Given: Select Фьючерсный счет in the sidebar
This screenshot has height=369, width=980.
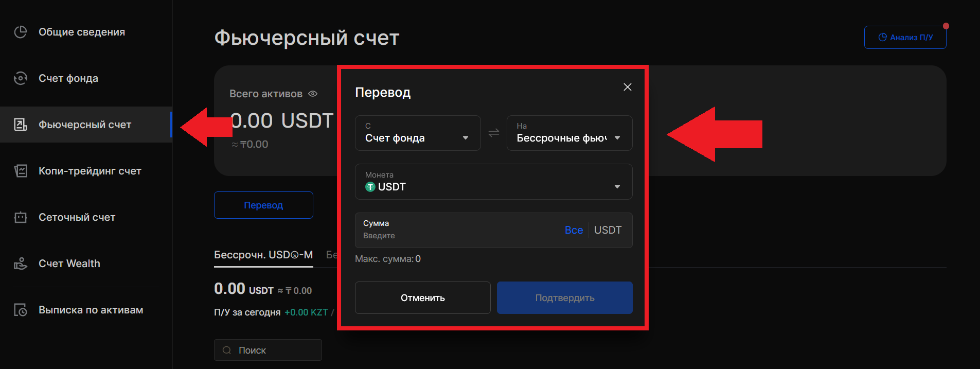Looking at the screenshot, I should point(86,125).
